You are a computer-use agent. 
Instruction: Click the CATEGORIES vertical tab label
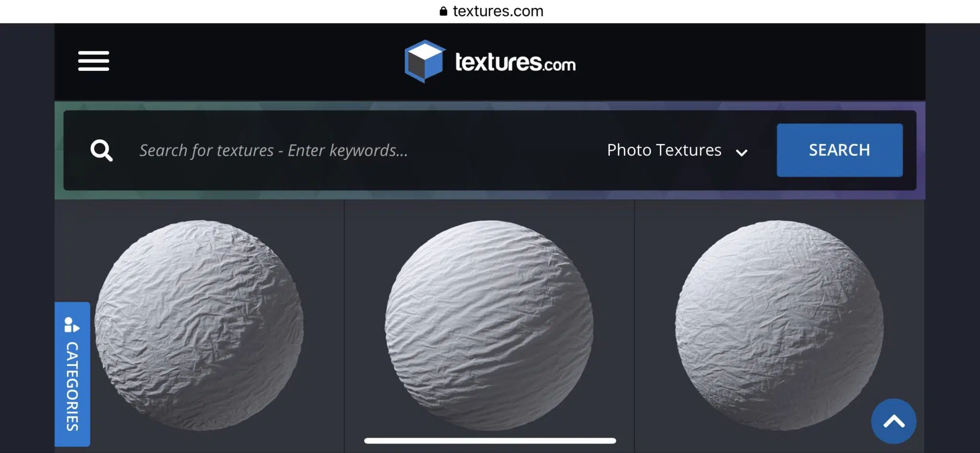[x=72, y=386]
